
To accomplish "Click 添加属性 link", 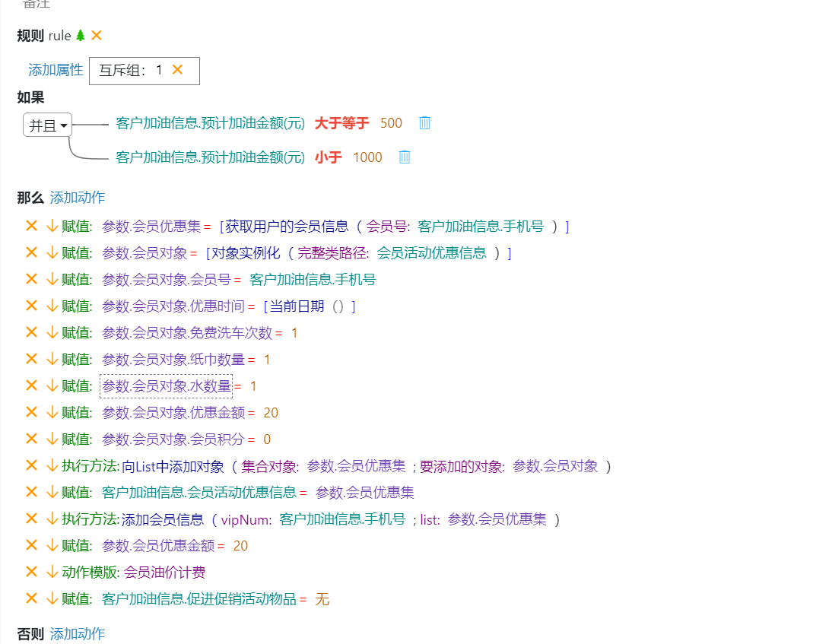I will coord(56,70).
